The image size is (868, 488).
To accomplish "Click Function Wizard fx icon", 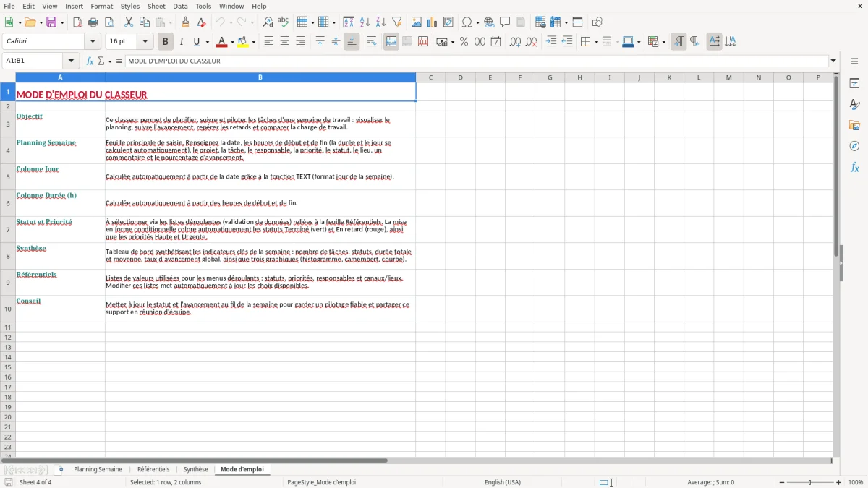I will coord(90,61).
